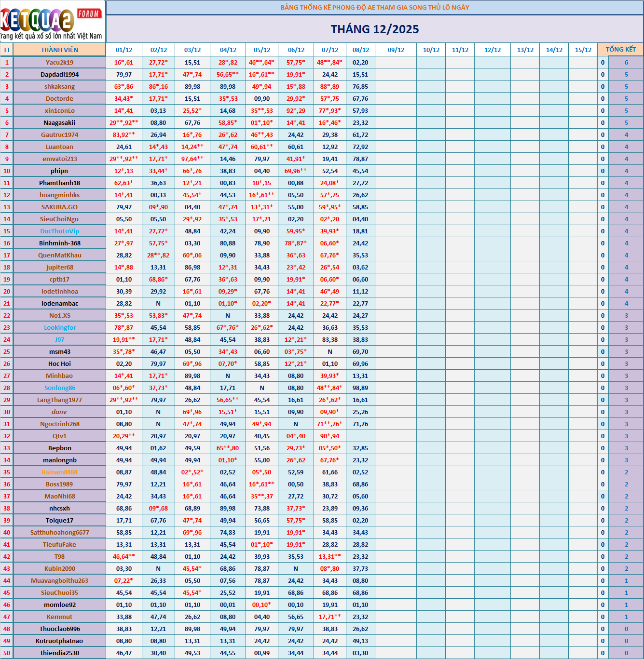Viewport: 644px width, 659px height.
Task: Select the 09/12 date column header
Action: [x=396, y=50]
